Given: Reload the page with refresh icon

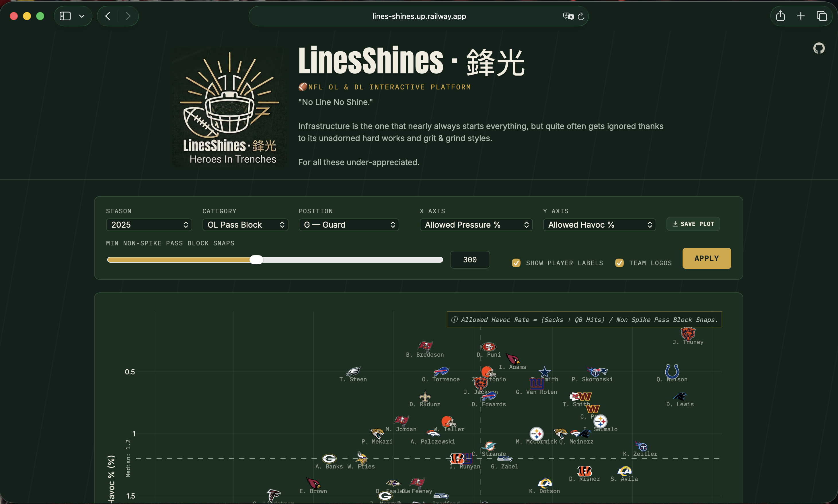Looking at the screenshot, I should [x=581, y=16].
